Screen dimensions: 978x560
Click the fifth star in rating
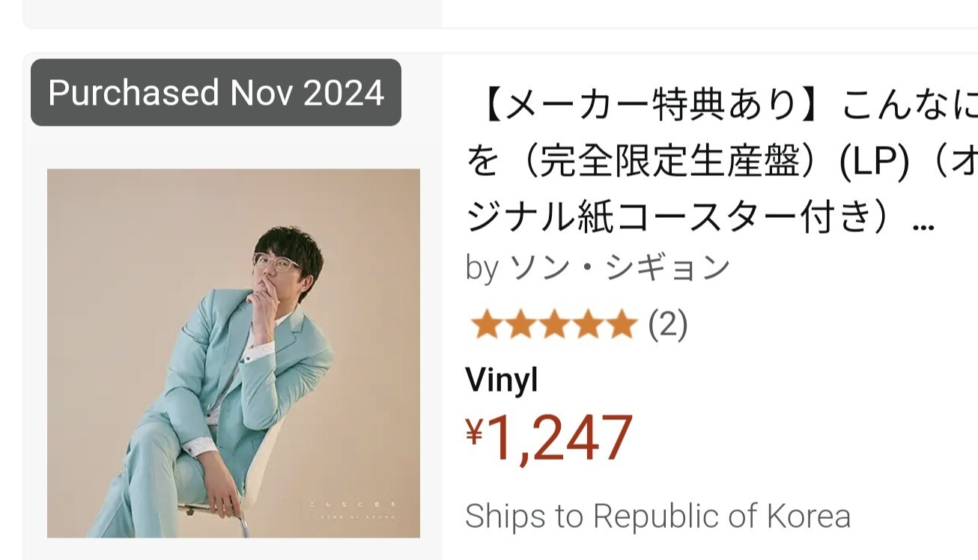621,326
